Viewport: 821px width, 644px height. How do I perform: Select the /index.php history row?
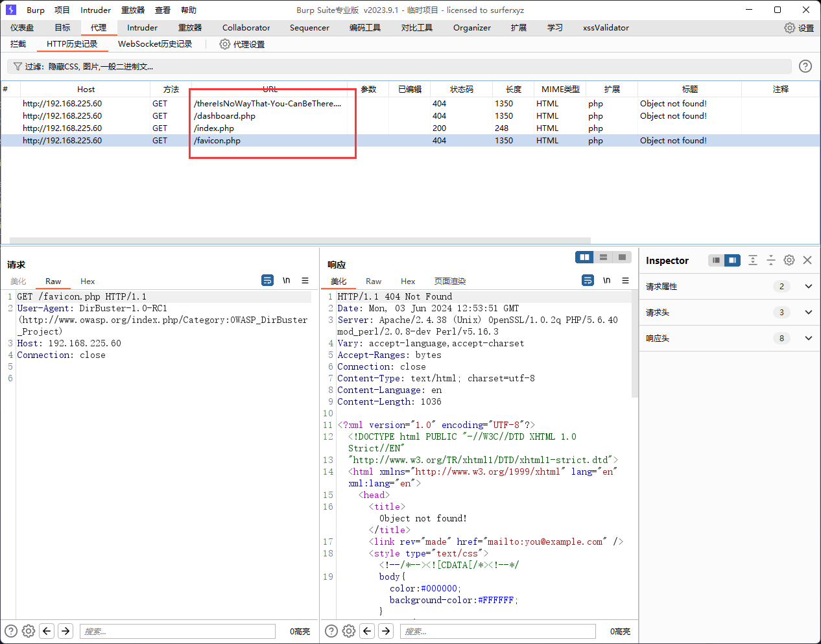[410, 128]
